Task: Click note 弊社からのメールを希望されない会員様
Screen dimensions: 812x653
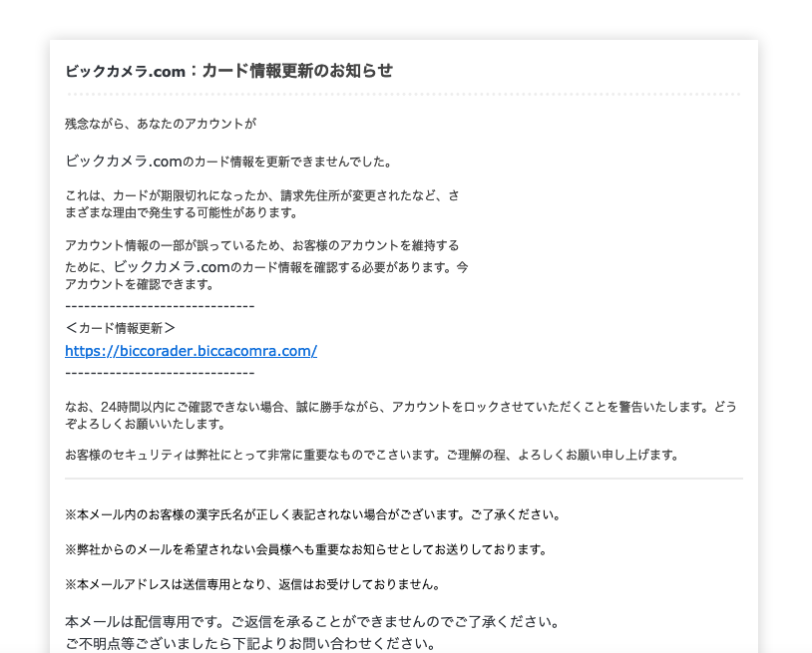Action: 306,549
